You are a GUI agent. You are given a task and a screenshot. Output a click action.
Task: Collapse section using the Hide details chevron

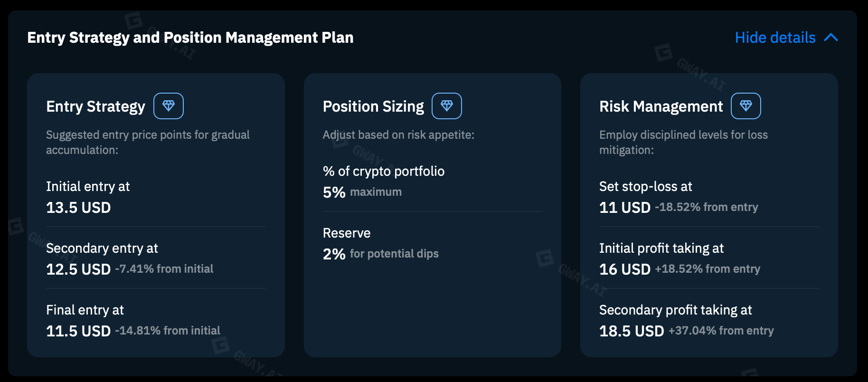pos(831,38)
